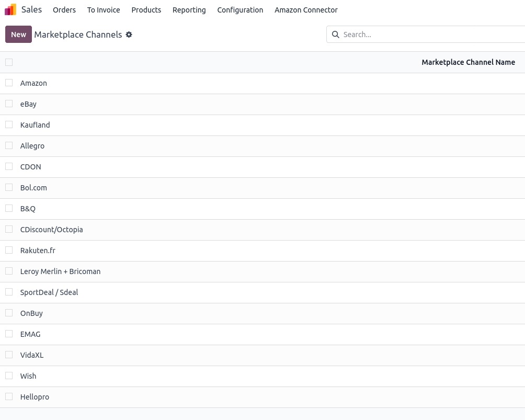Screen dimensions: 525x420
Task: Click the search magnifier icon
Action: (x=336, y=35)
